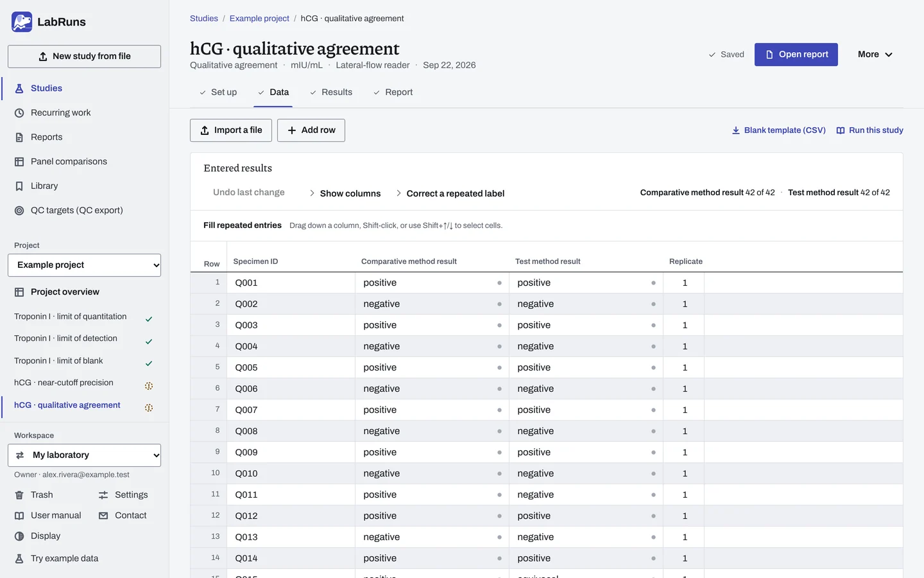The image size is (924, 578).
Task: Click the Blank template (CSV) link
Action: (778, 130)
